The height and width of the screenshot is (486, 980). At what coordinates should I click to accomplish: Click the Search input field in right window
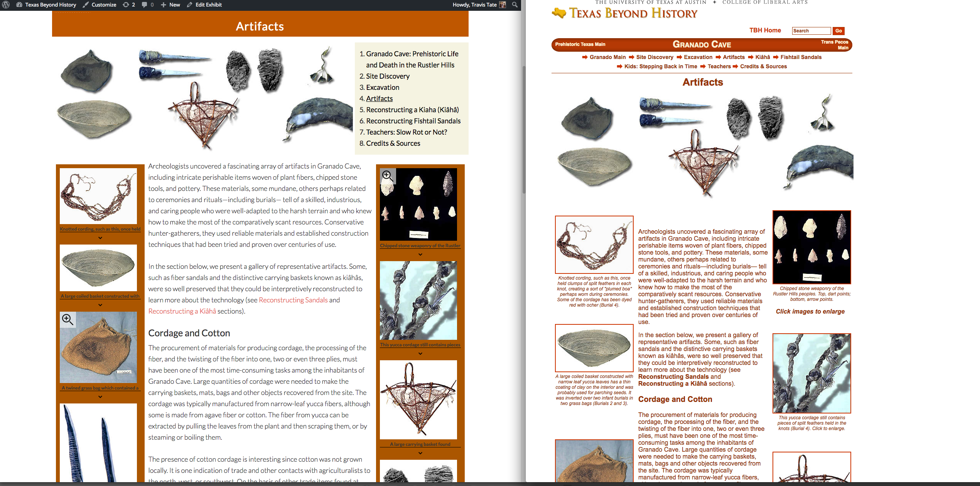pos(811,31)
